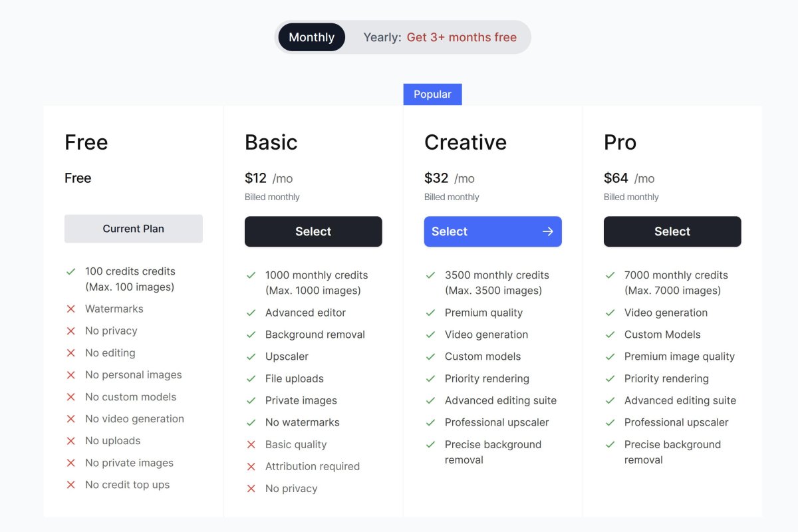Viewport: 798px width, 532px height.
Task: Click the red X beside Basic quality
Action: (251, 445)
